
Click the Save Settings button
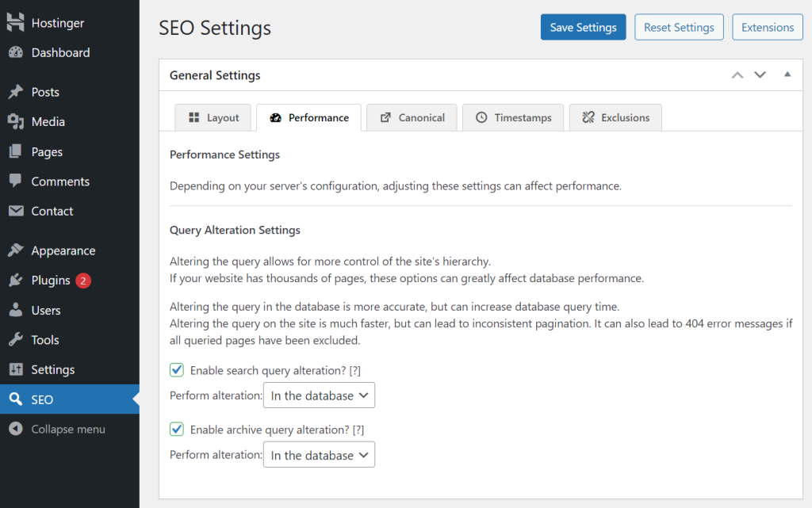click(583, 26)
